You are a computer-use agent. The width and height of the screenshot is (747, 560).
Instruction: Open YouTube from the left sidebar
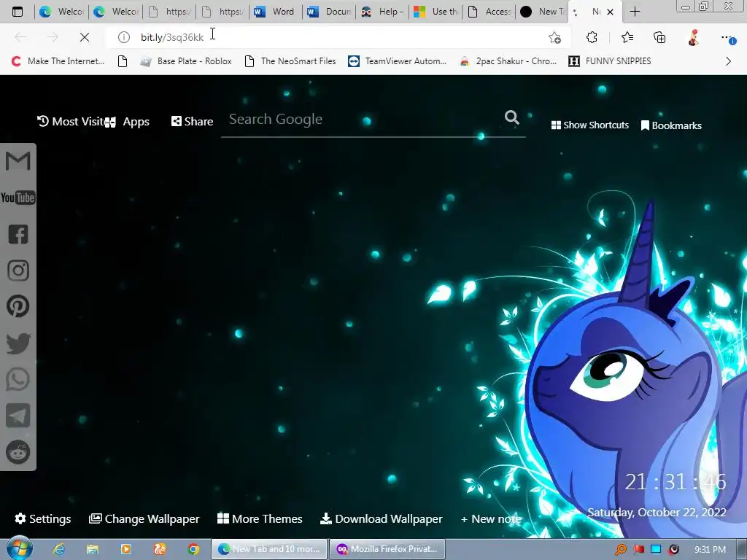[x=18, y=197]
